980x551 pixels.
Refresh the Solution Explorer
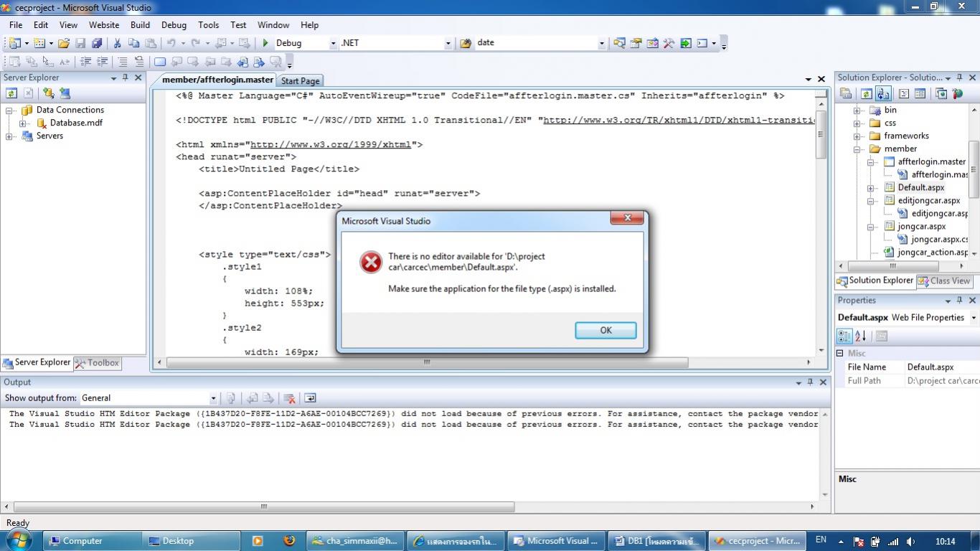[867, 93]
